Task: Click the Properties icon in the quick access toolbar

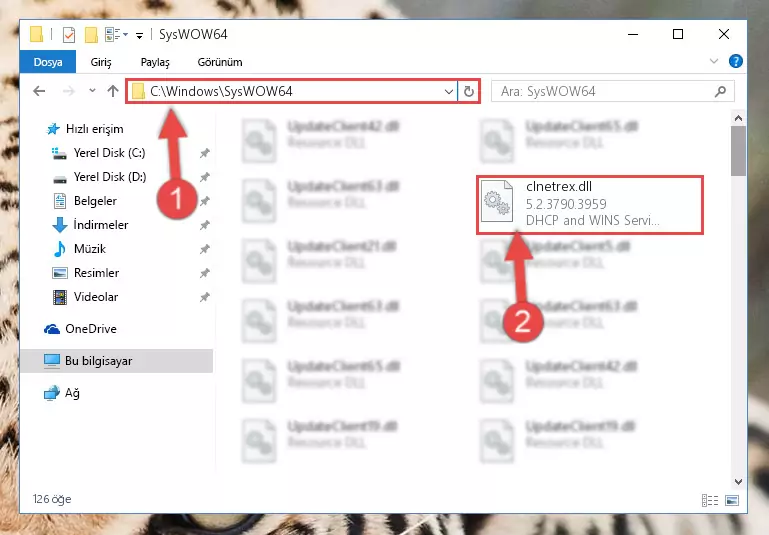Action: coord(69,35)
